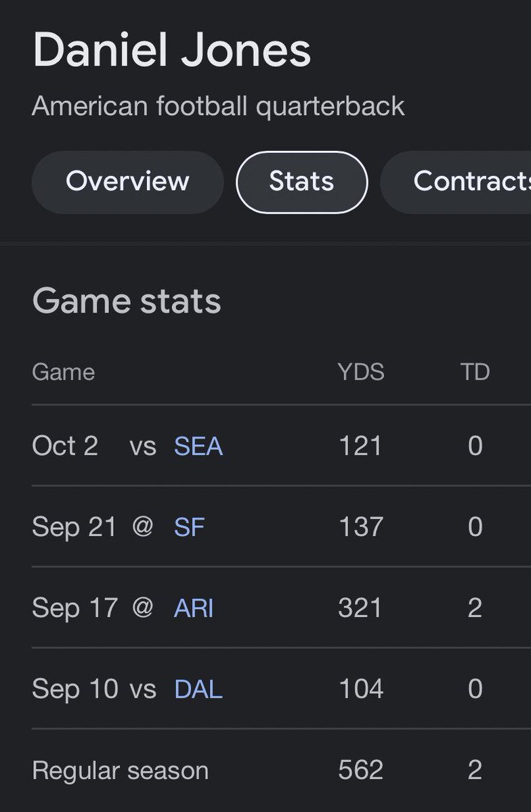Click the YDS column header

point(361,372)
